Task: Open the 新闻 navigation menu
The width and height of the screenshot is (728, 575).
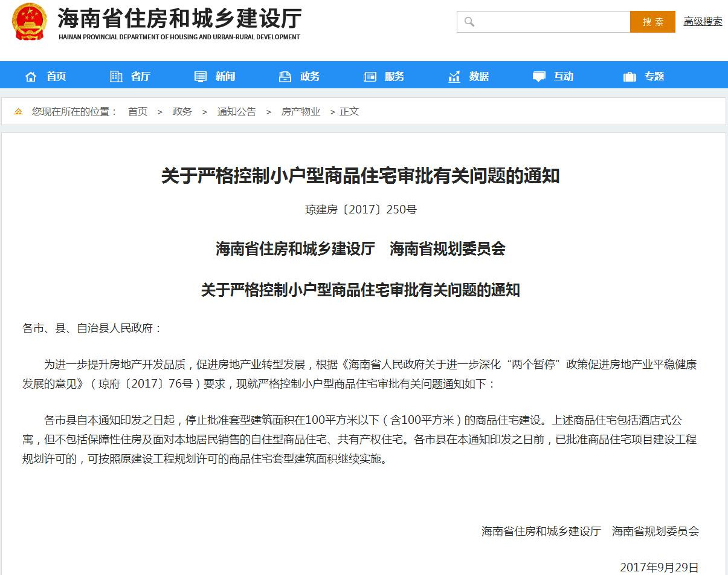Action: 225,77
